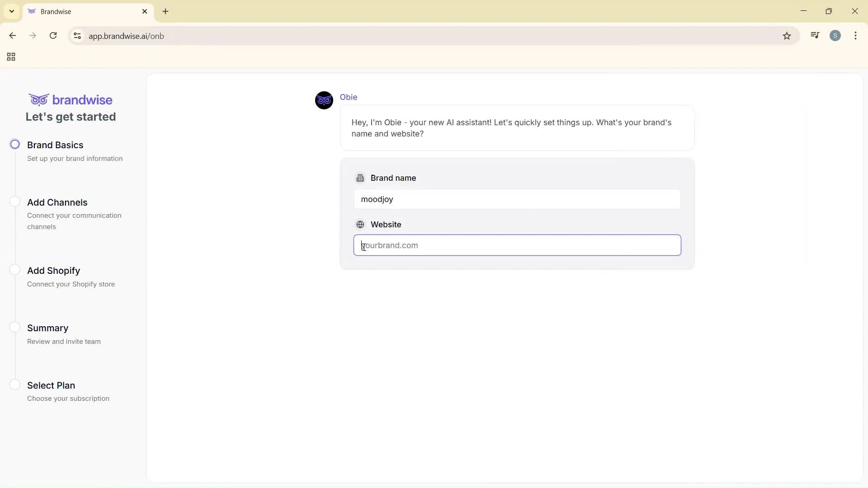868x488 pixels.
Task: Reload the current page
Action: 53,36
